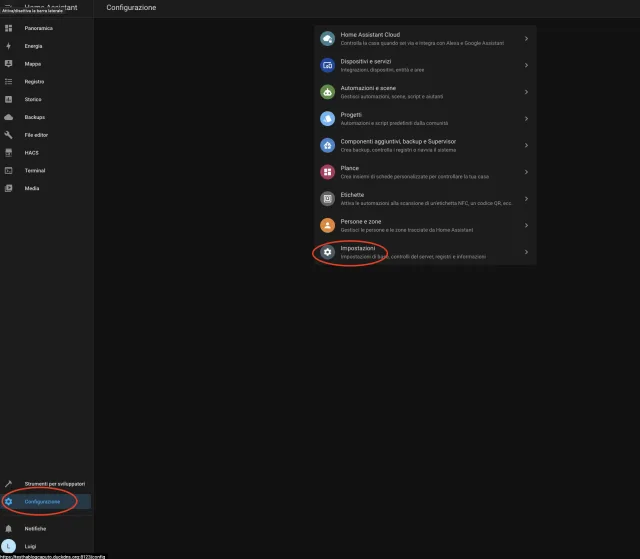Click the Dispositivi e servizi icon
The width and height of the screenshot is (640, 559).
pyautogui.click(x=327, y=65)
